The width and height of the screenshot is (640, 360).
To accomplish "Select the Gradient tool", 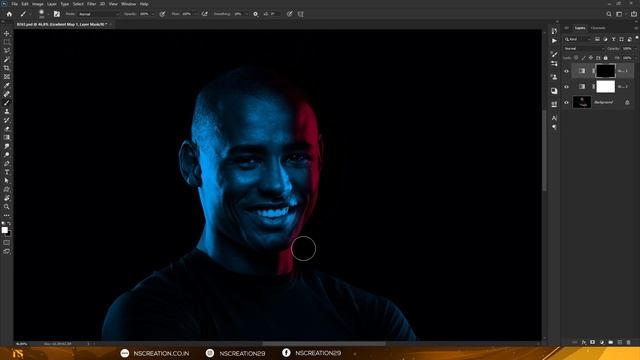I will (7, 137).
